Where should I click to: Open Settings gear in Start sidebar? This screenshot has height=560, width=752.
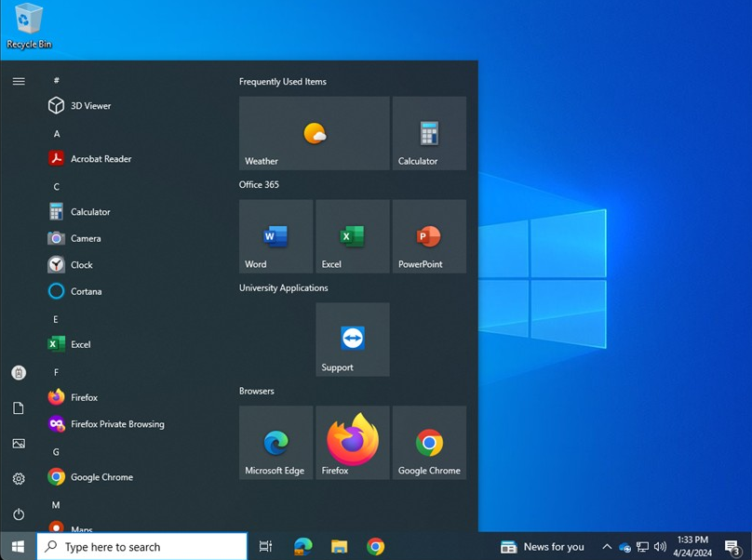[19, 478]
